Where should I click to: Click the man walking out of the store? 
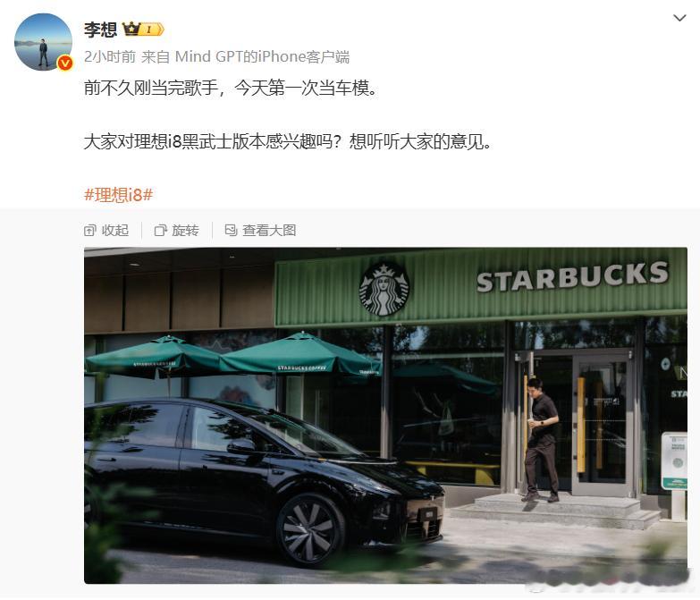(x=542, y=440)
